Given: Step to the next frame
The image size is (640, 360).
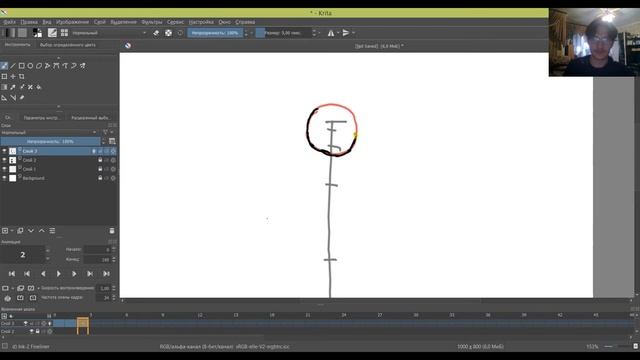Looking at the screenshot, I should coord(74,274).
